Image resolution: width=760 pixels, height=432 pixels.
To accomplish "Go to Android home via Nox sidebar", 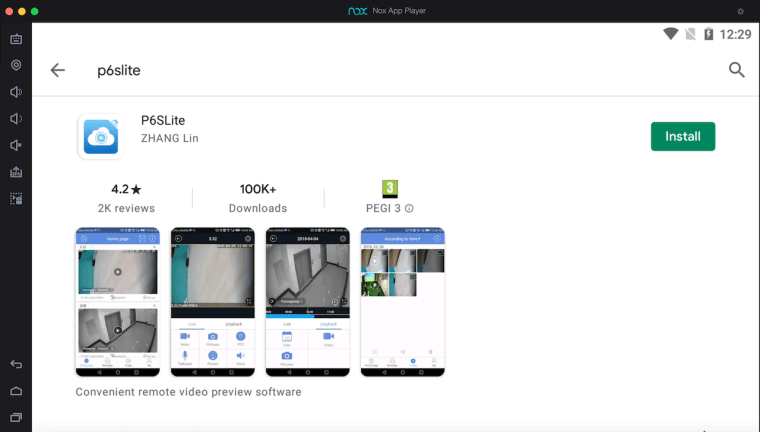I will [16, 391].
